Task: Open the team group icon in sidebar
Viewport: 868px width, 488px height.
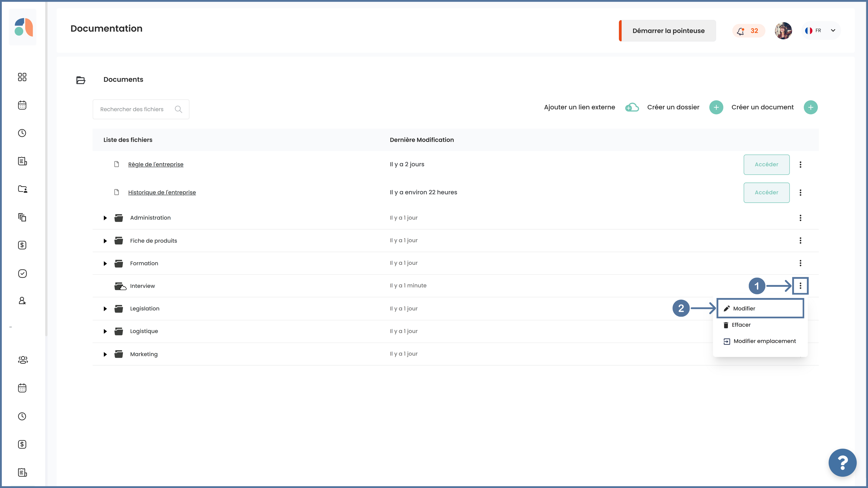Action: click(23, 360)
